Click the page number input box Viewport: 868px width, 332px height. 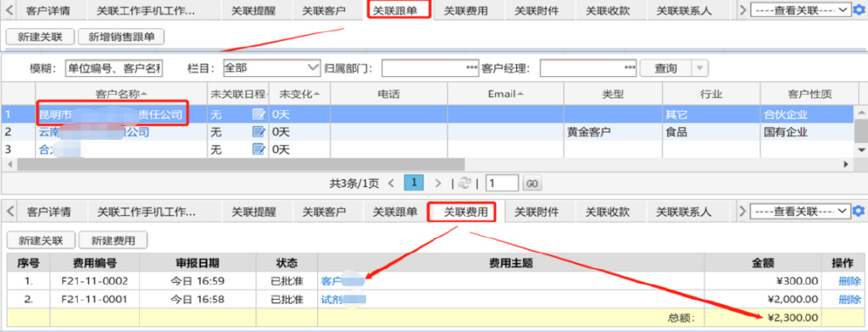pos(502,183)
